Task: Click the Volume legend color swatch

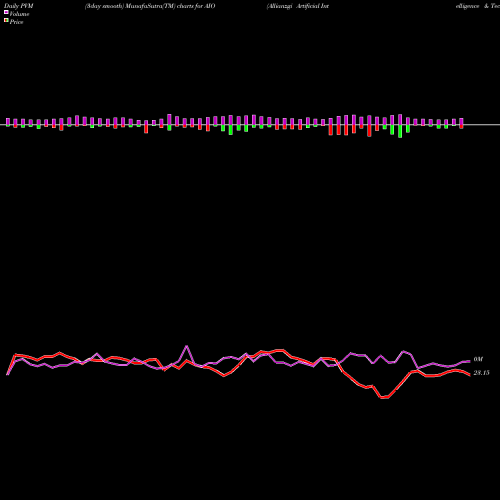Action: click(6, 12)
